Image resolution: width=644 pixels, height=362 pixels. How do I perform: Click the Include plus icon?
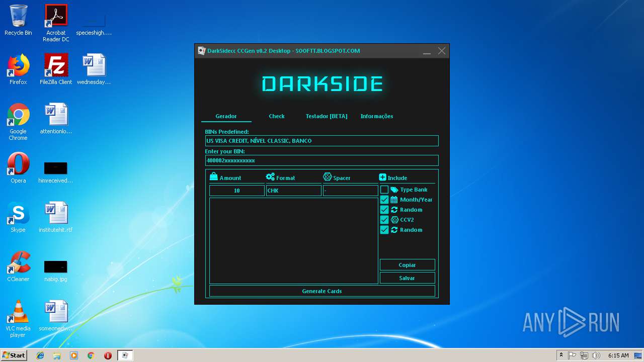click(x=382, y=177)
